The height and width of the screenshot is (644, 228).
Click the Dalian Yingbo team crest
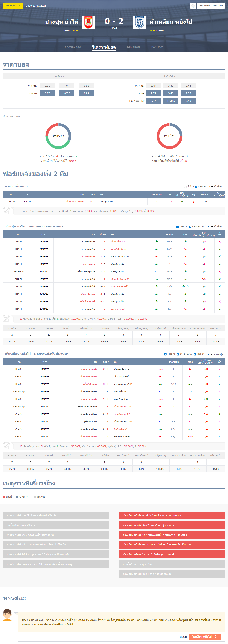pos(139,22)
